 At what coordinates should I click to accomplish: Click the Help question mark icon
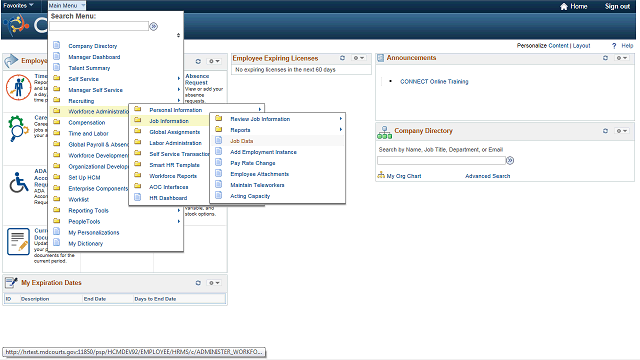tap(614, 46)
